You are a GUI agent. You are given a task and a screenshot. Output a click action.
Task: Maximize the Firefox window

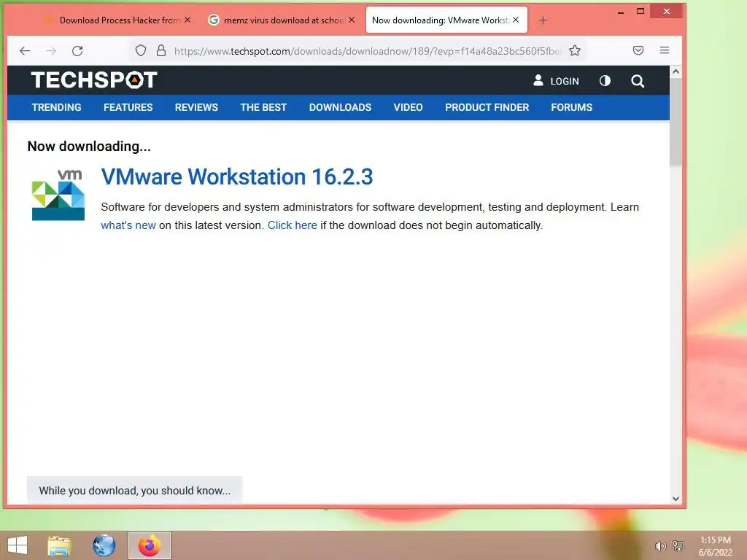pyautogui.click(x=640, y=12)
